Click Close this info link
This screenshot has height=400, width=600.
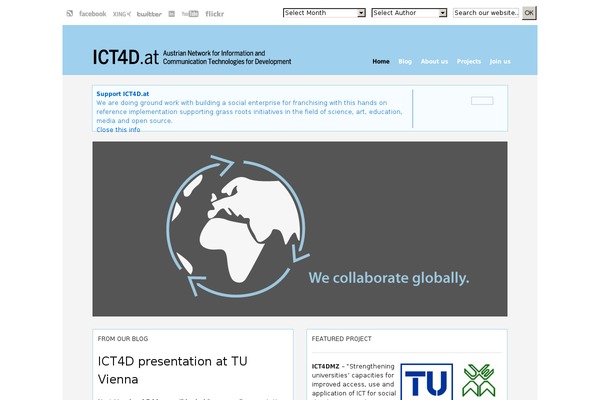[x=118, y=129]
